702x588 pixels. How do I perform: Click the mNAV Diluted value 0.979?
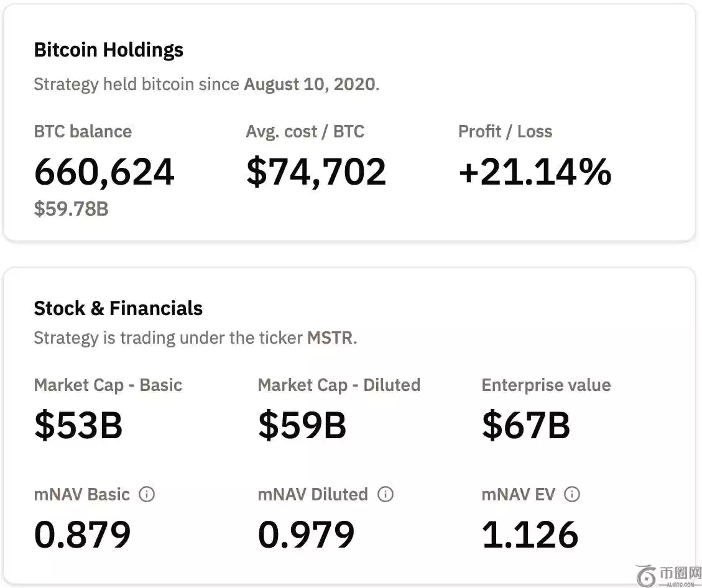306,535
